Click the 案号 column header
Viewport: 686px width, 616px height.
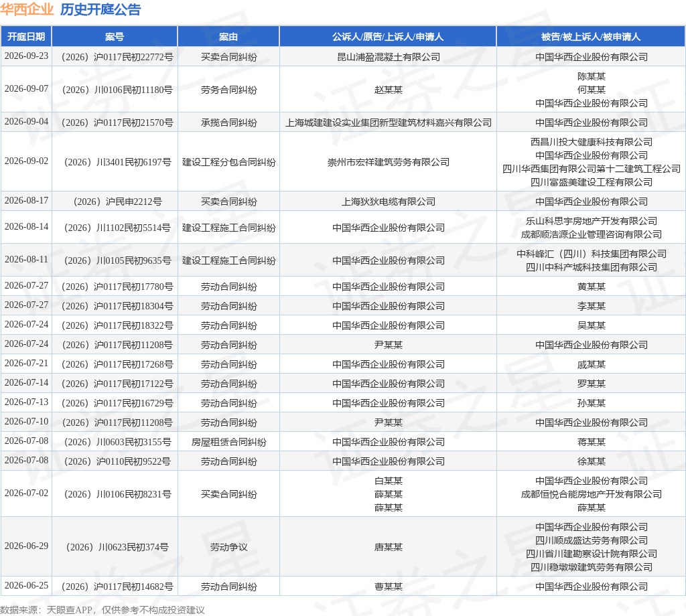pos(115,37)
